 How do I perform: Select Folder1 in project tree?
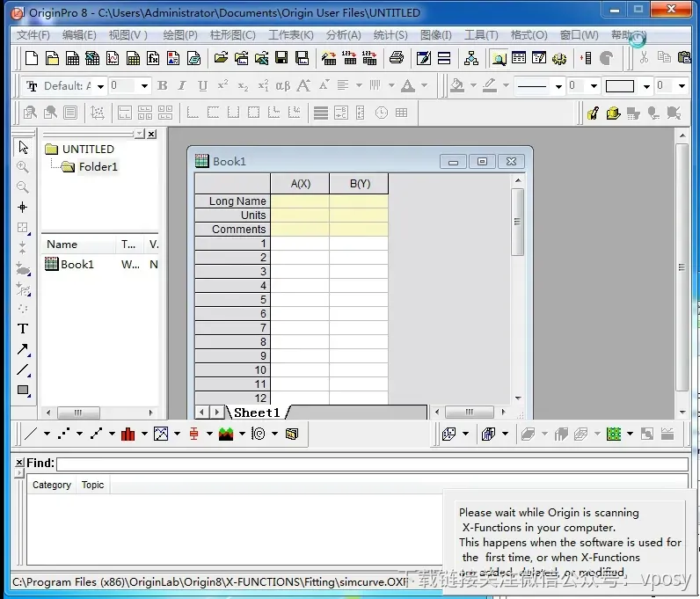coord(98,166)
